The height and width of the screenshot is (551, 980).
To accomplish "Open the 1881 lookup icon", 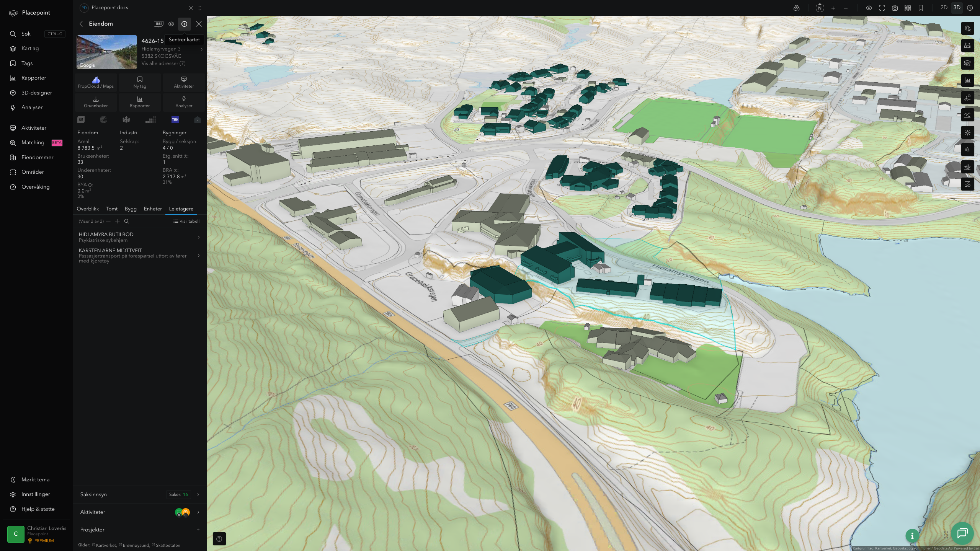I will click(158, 24).
